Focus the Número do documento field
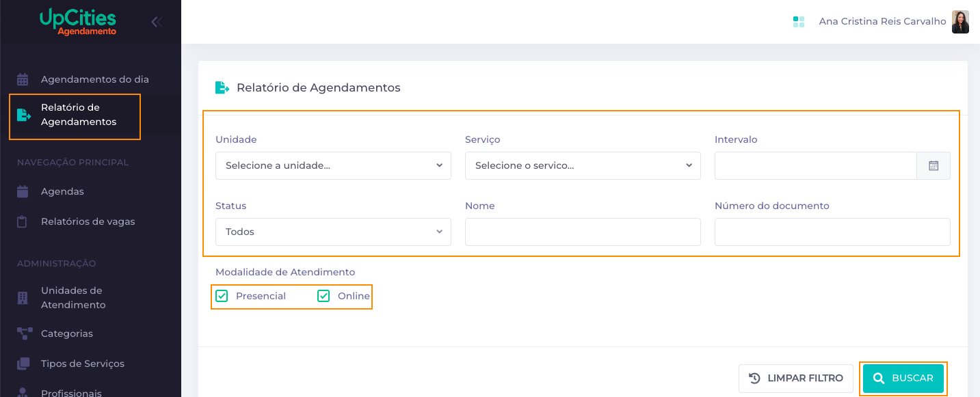980x397 pixels. tap(832, 232)
